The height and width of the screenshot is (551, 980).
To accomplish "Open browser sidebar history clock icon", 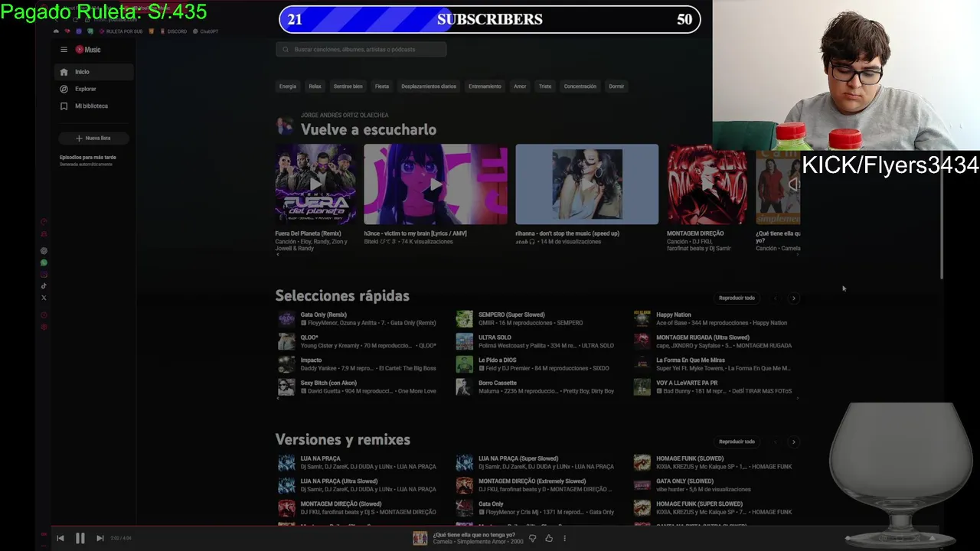I will pyautogui.click(x=44, y=315).
